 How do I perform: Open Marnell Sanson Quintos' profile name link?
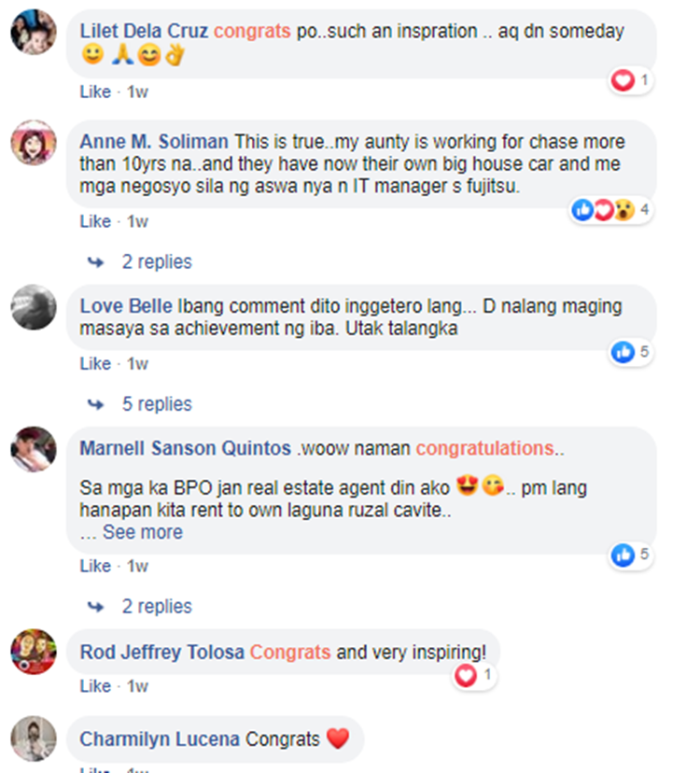(x=186, y=449)
